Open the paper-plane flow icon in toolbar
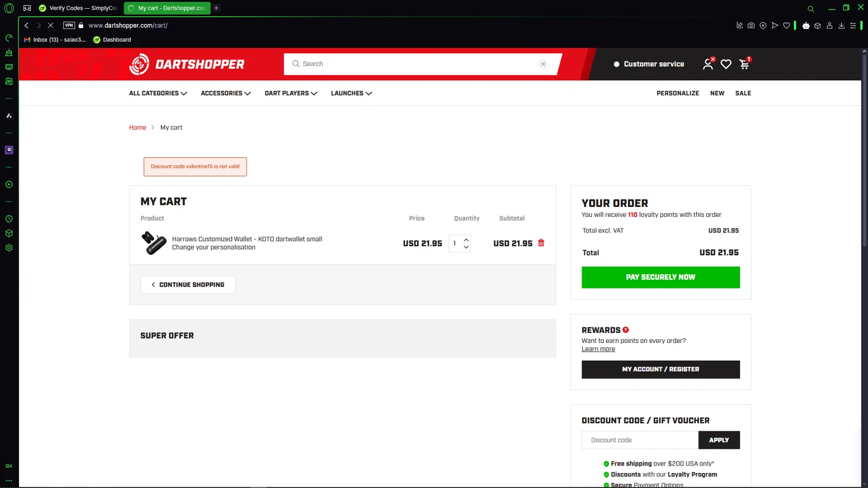The width and height of the screenshot is (868, 488). (x=775, y=25)
